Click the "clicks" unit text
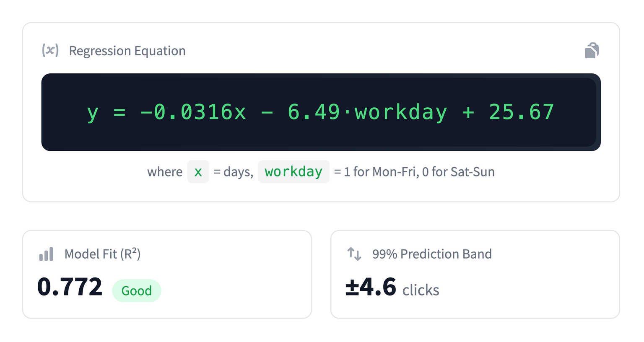Image resolution: width=644 pixels, height=342 pixels. click(x=421, y=290)
